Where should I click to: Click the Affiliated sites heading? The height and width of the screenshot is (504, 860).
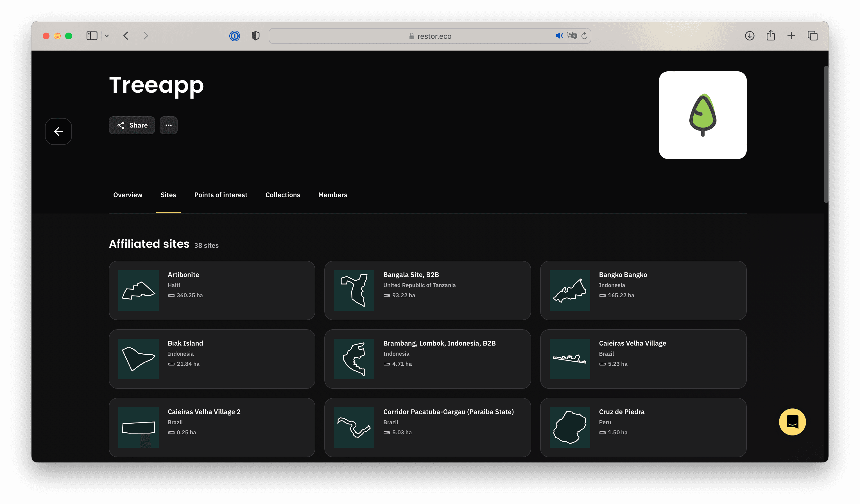click(149, 244)
